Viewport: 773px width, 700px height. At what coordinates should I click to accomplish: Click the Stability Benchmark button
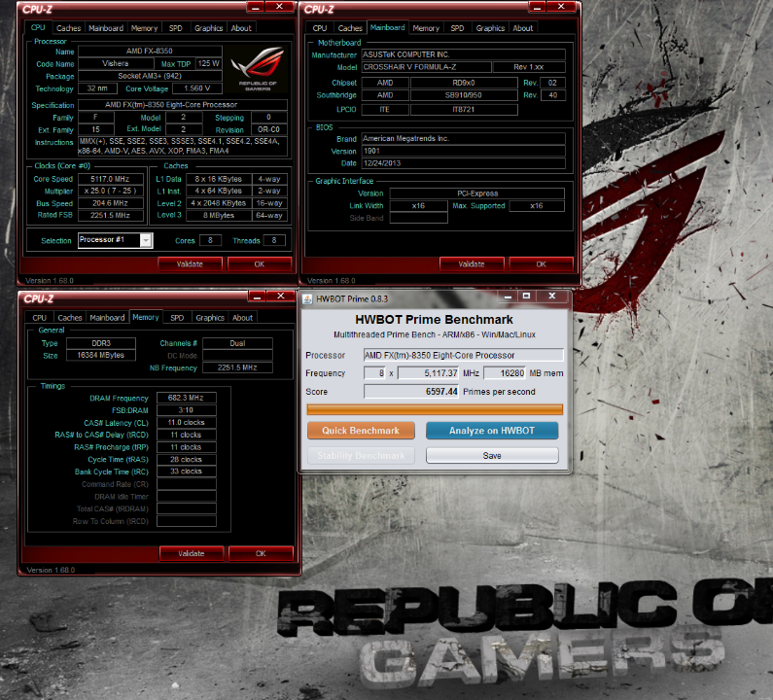(x=361, y=456)
